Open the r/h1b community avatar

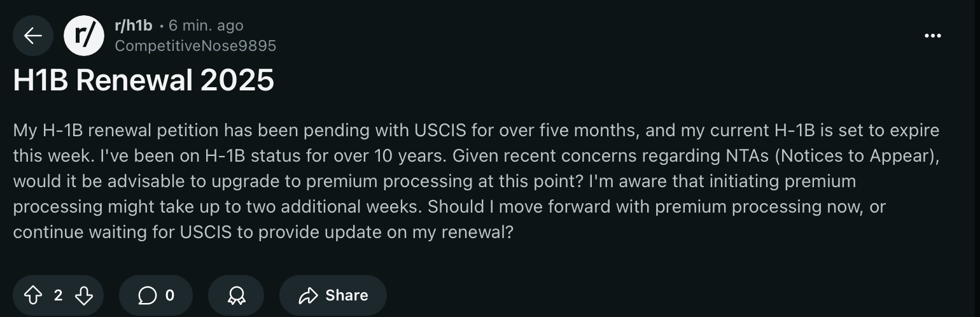coord(84,36)
